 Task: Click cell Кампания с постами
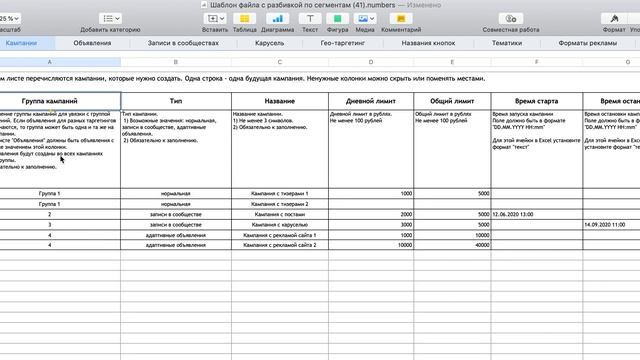point(280,214)
